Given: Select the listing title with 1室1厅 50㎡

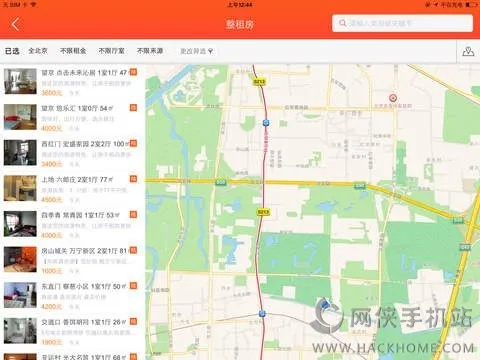Looking at the screenshot, I should click(x=84, y=286).
